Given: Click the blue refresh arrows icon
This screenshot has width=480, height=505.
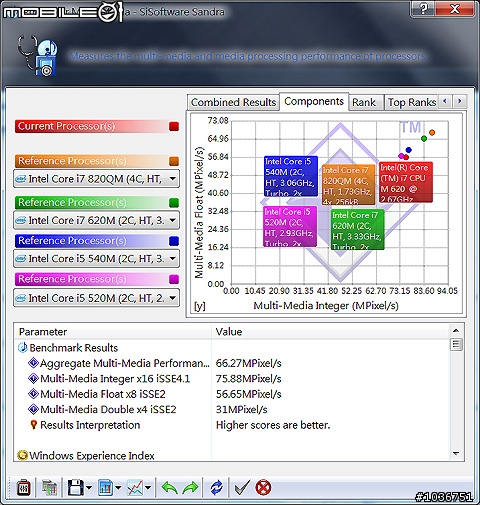Looking at the screenshot, I should point(217,488).
